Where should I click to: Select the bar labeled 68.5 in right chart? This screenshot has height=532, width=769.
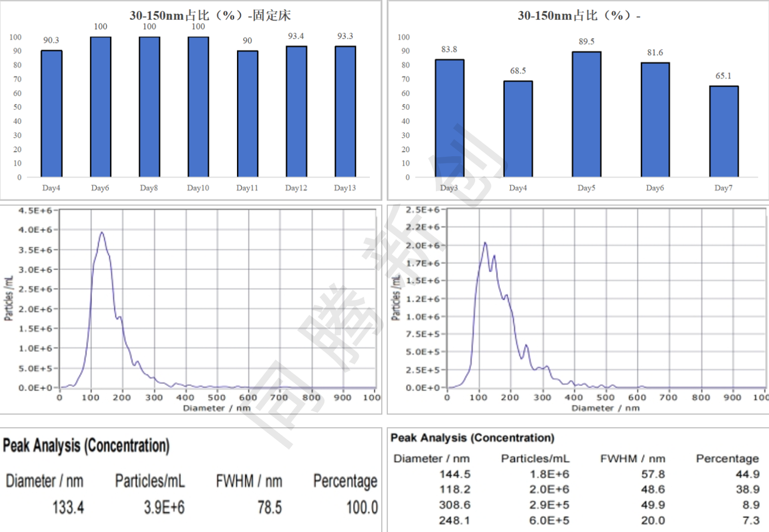coord(518,129)
